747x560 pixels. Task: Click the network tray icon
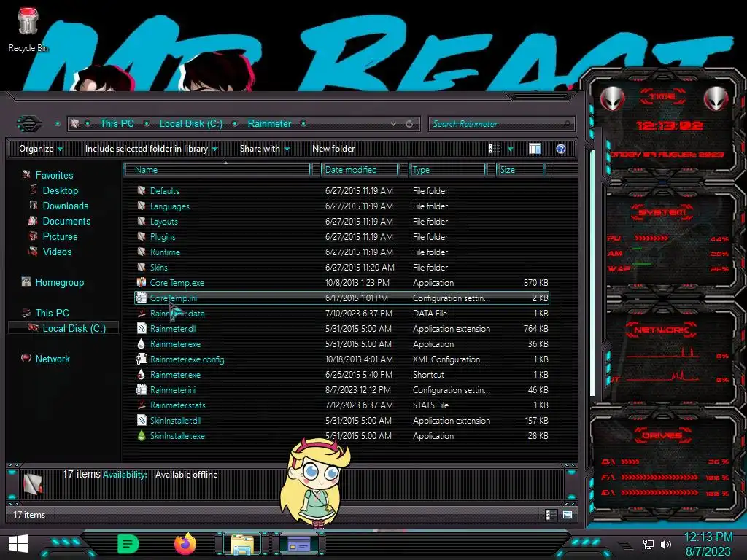(648, 544)
